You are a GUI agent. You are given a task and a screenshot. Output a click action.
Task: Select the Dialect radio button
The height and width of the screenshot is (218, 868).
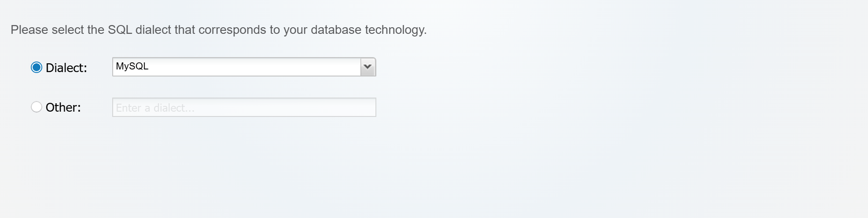click(x=37, y=67)
